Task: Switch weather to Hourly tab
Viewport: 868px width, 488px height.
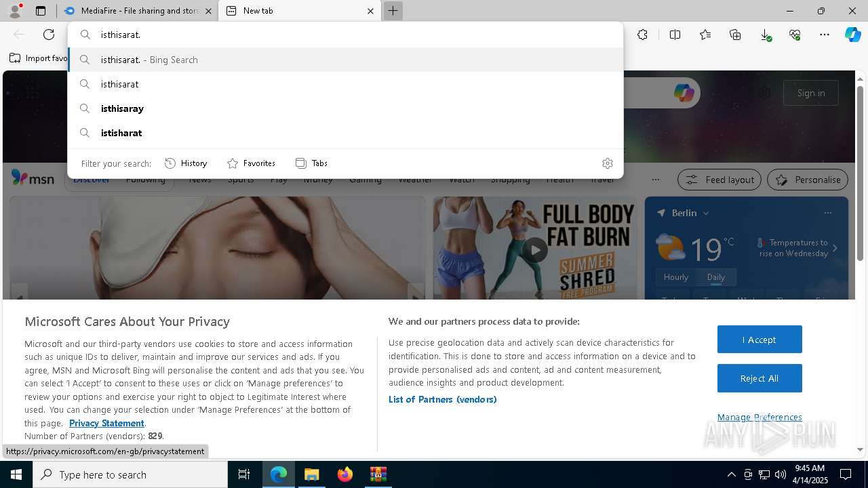Action: pos(676,277)
